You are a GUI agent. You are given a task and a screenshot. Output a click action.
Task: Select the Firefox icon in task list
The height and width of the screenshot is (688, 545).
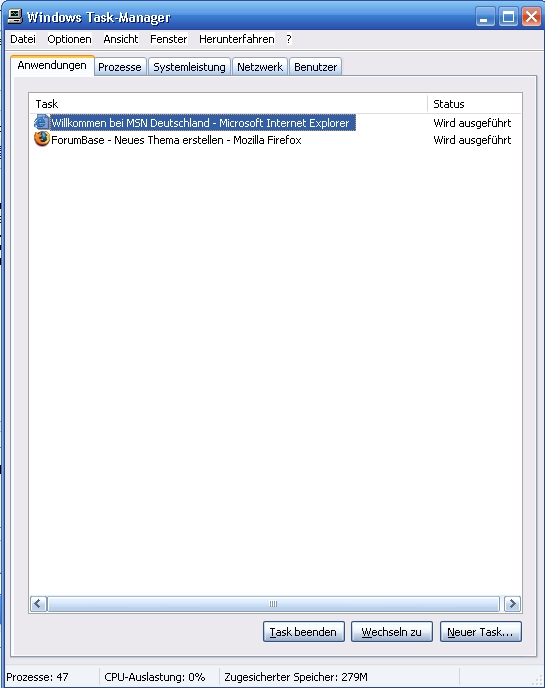[42, 139]
